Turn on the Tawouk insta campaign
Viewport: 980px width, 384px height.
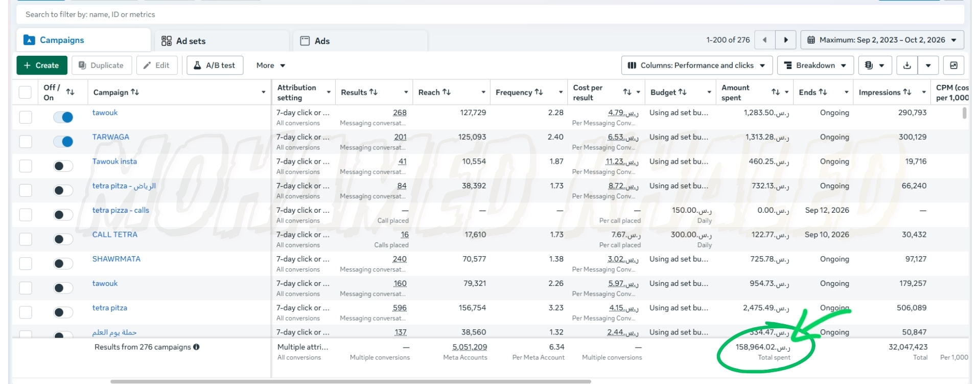point(63,166)
